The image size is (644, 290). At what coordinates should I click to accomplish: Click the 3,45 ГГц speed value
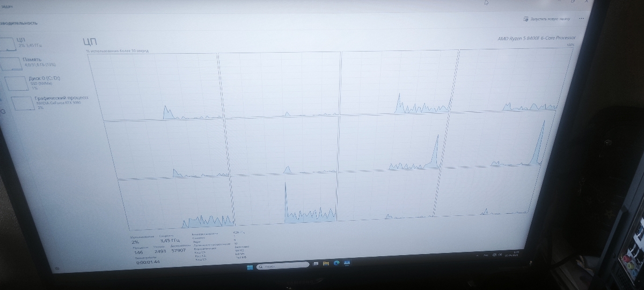coord(170,241)
